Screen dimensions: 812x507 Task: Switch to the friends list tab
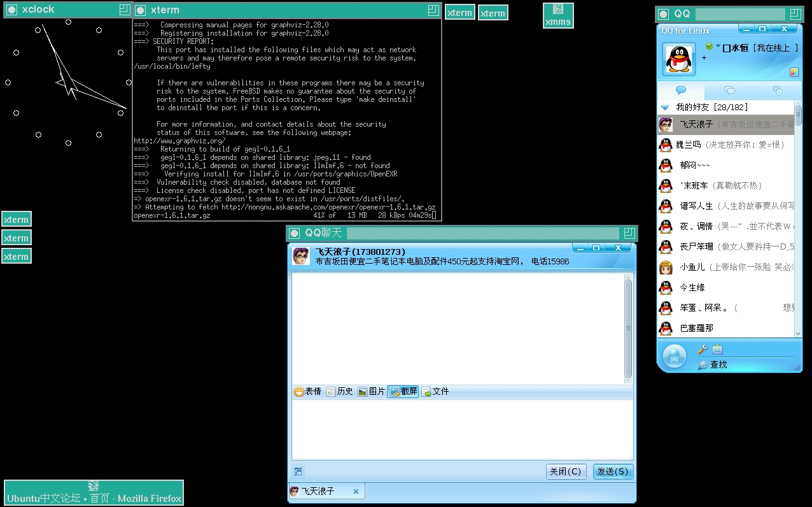[681, 90]
